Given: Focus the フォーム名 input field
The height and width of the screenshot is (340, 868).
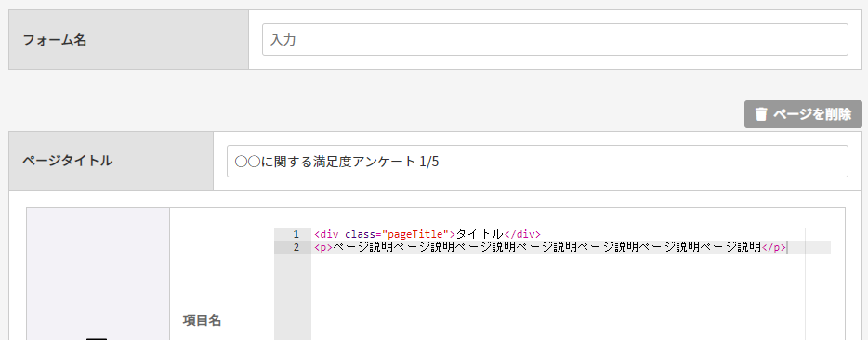Looking at the screenshot, I should tap(555, 39).
